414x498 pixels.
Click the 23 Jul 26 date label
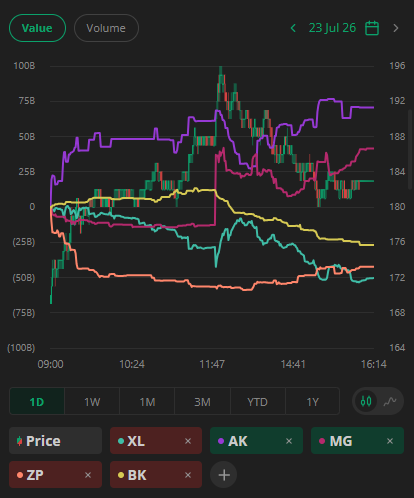point(332,28)
